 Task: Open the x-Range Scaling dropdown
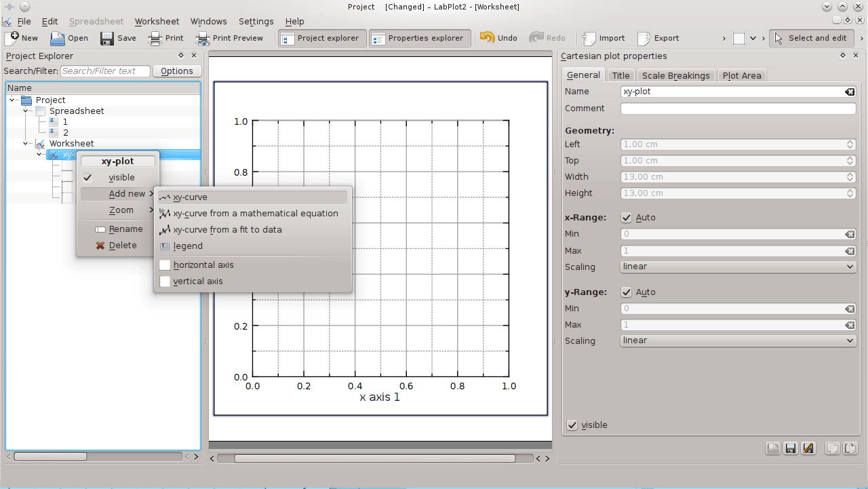tap(738, 267)
